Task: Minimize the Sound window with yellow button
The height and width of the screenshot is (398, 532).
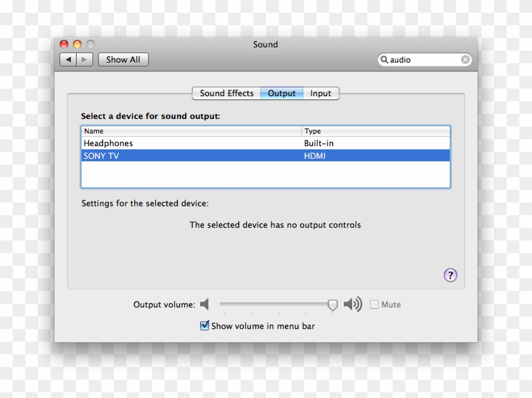Action: pyautogui.click(x=77, y=44)
